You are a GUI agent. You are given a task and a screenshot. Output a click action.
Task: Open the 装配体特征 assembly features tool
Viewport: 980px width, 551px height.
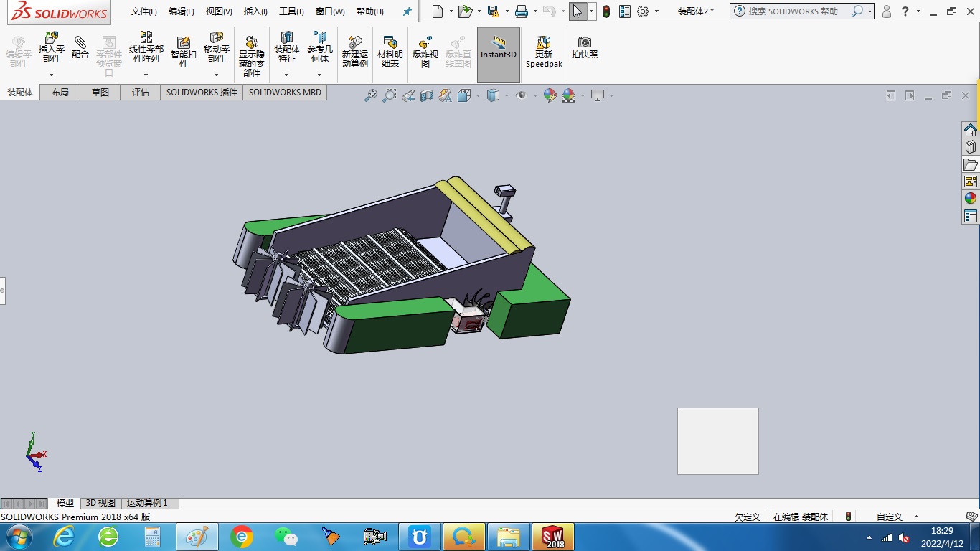pyautogui.click(x=286, y=47)
